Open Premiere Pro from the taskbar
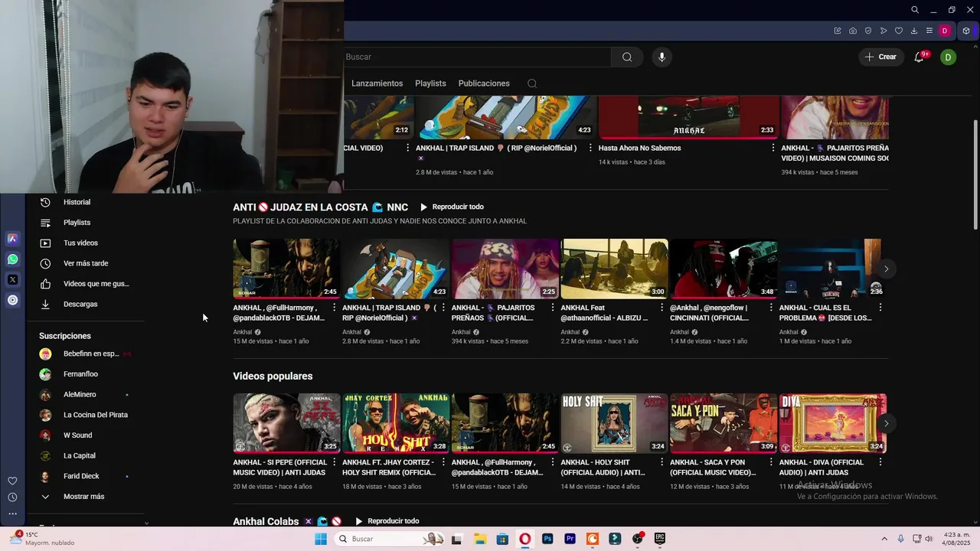This screenshot has height=551, width=980. pyautogui.click(x=570, y=539)
